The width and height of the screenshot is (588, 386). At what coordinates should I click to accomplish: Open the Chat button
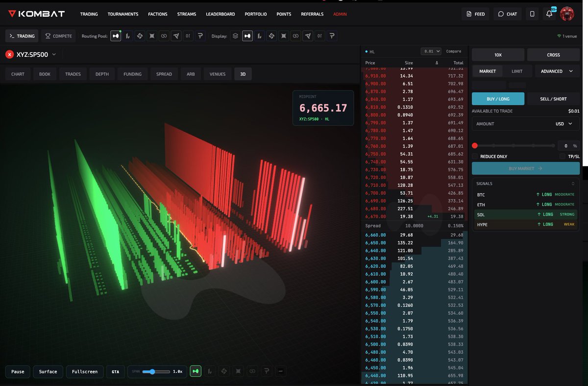pyautogui.click(x=507, y=14)
